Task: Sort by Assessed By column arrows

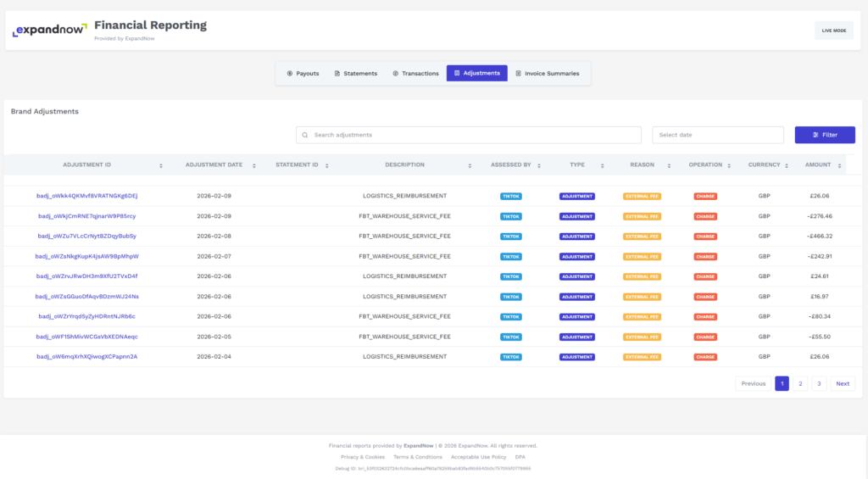Action: click(x=538, y=165)
